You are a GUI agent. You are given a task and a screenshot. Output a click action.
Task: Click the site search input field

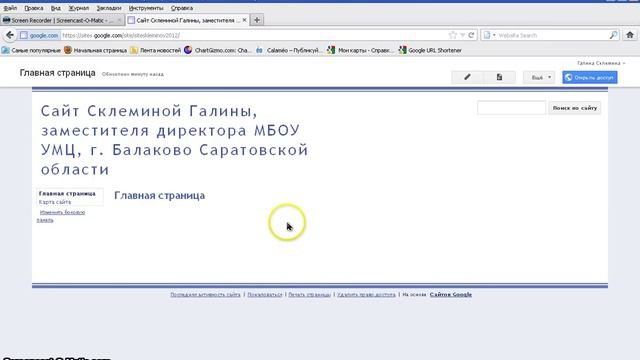pos(511,108)
